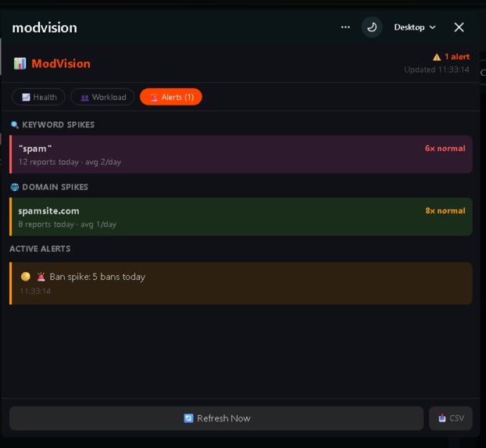The image size is (486, 448).
Task: Click the globe icon beside Domain Spikes
Action: (15, 187)
